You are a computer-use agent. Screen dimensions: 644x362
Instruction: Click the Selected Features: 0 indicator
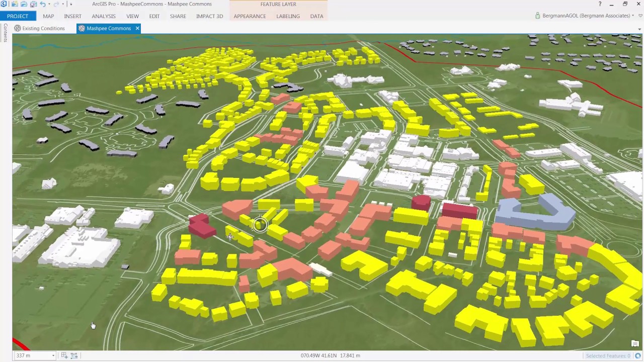click(608, 356)
